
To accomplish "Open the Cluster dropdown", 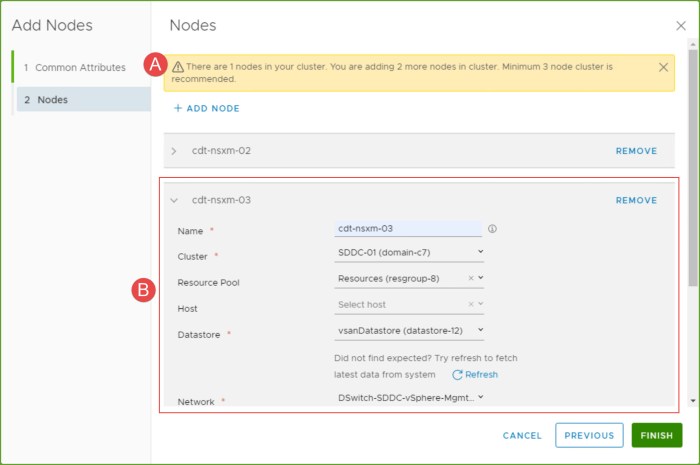I will tap(409, 253).
